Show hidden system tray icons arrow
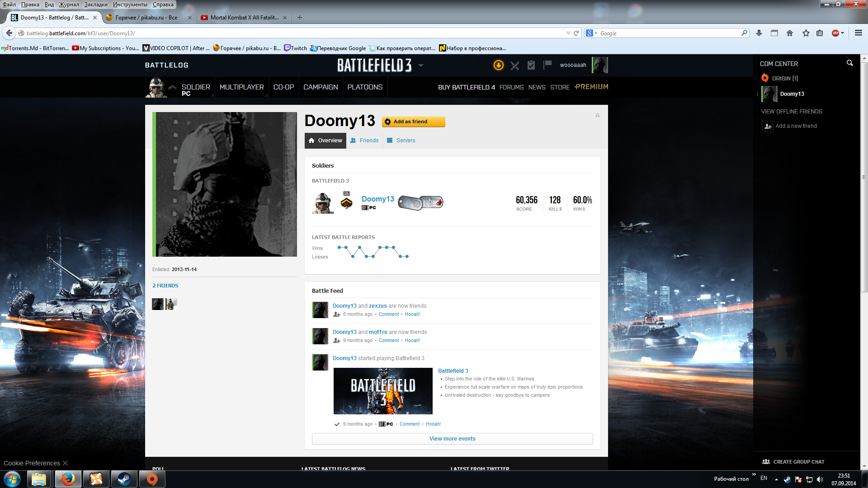 (776, 479)
